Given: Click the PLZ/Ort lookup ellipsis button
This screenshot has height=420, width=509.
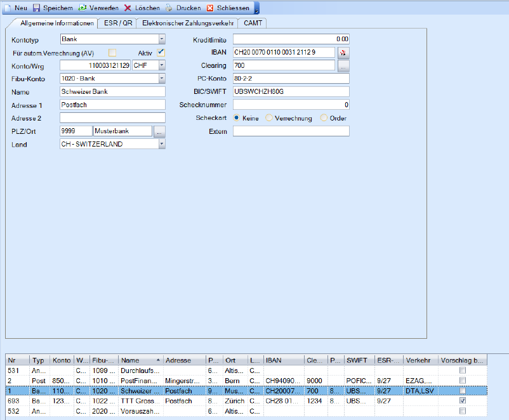Looking at the screenshot, I should point(159,131).
